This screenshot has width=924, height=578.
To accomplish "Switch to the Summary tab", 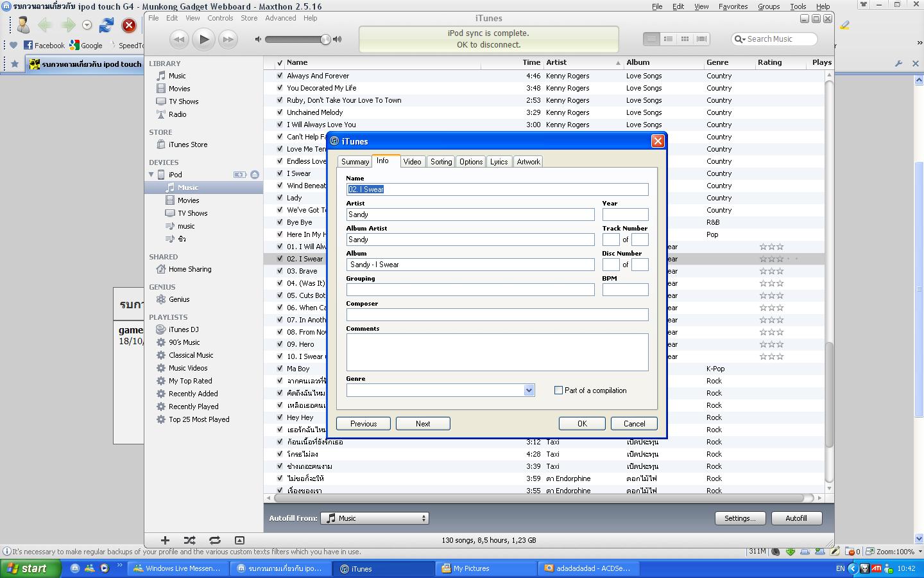I will 355,162.
